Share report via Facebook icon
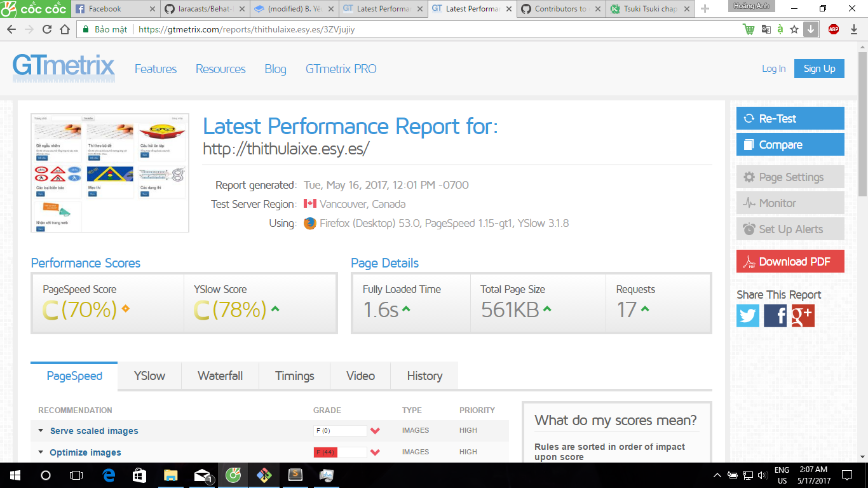The height and width of the screenshot is (488, 868). pos(775,316)
